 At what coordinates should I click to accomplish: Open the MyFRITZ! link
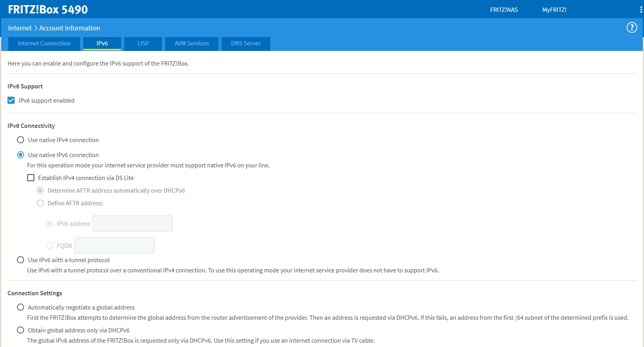tap(554, 10)
